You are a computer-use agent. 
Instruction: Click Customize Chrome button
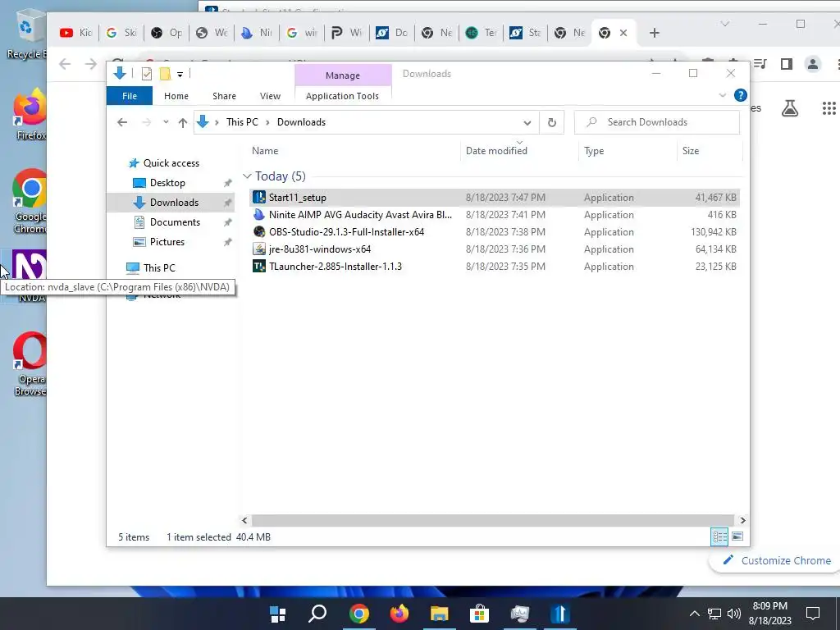coord(777,561)
